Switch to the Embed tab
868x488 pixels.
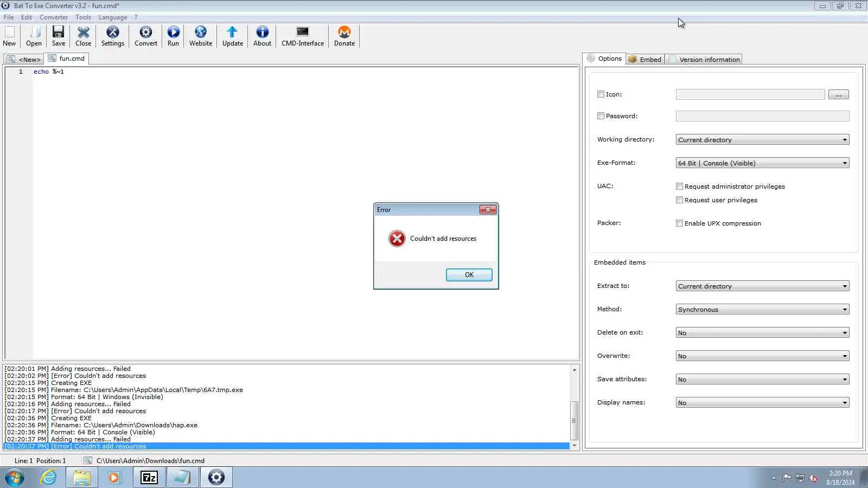click(x=646, y=59)
